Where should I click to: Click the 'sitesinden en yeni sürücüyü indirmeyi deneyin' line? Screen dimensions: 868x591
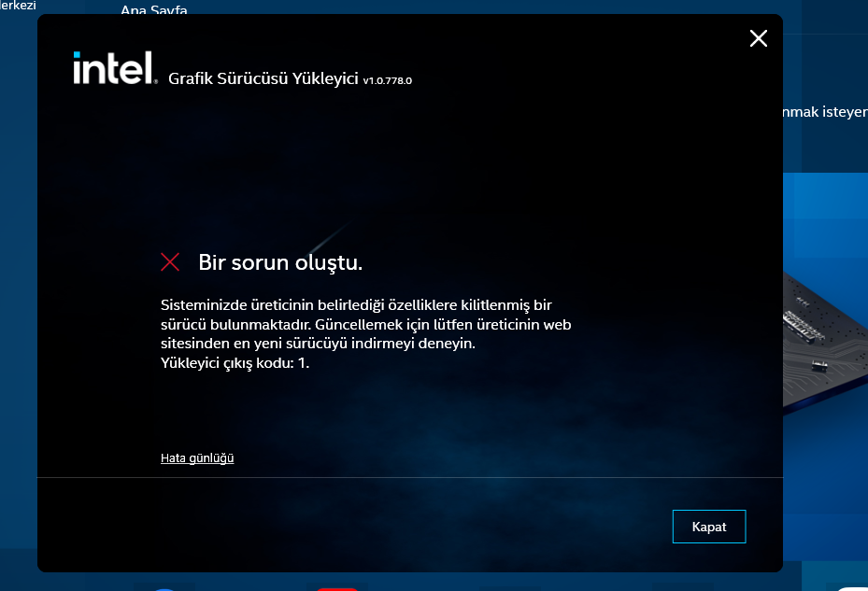click(x=318, y=344)
